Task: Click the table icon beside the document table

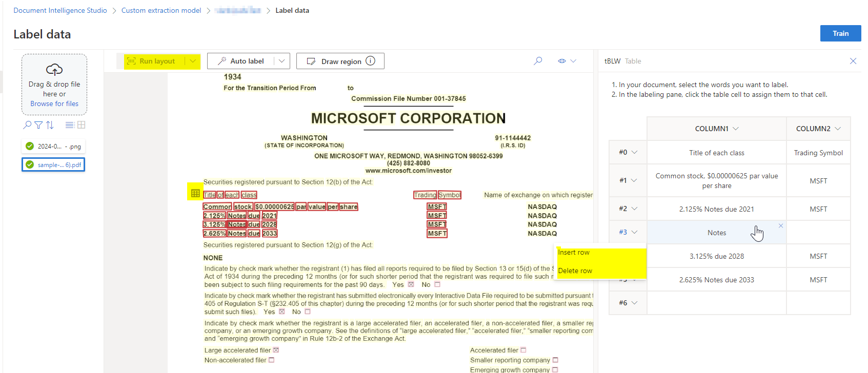Action: click(x=195, y=193)
